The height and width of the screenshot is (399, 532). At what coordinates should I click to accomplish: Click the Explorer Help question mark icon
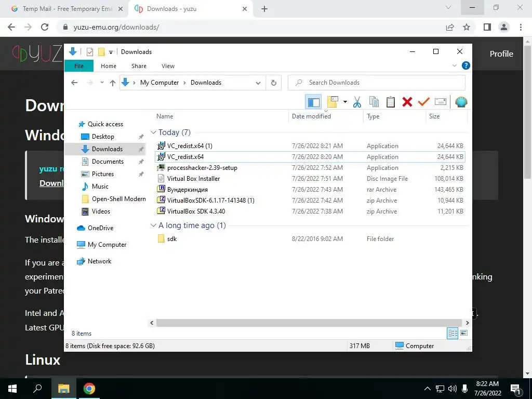(x=466, y=65)
